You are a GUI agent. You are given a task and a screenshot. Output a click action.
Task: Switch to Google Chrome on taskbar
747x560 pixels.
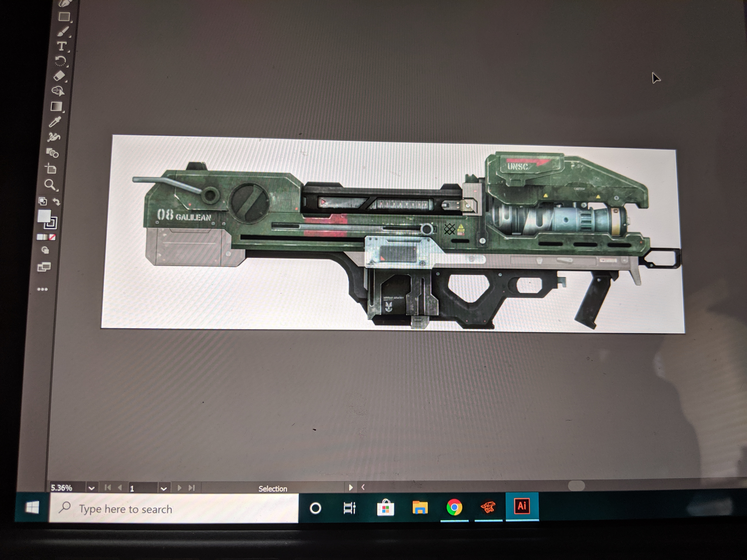[454, 507]
